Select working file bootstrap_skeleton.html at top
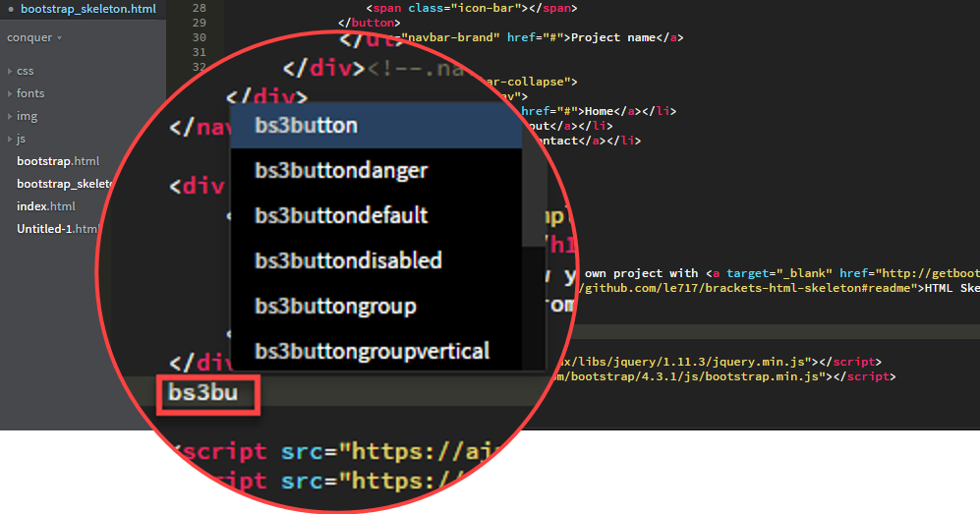 pyautogui.click(x=88, y=10)
